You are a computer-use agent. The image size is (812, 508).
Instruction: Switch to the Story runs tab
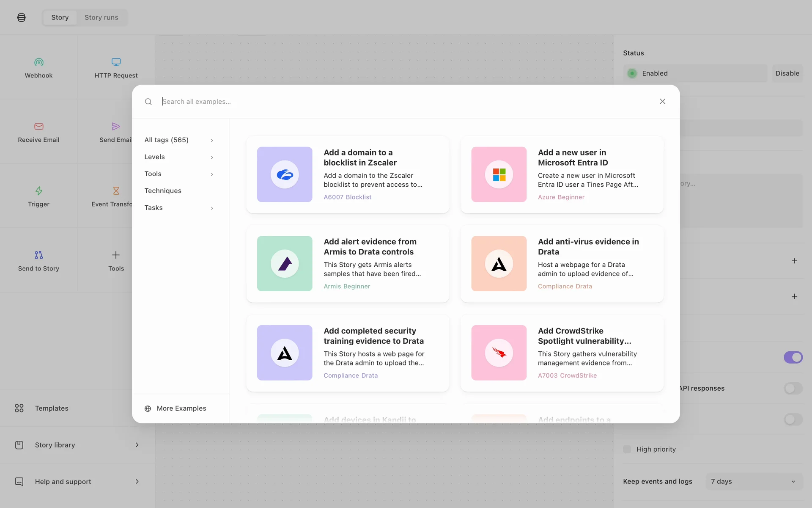101,17
